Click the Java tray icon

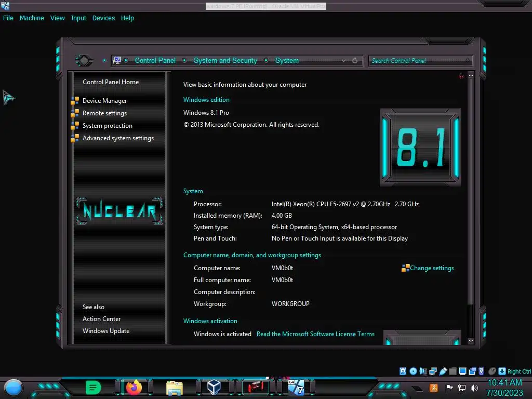point(433,388)
